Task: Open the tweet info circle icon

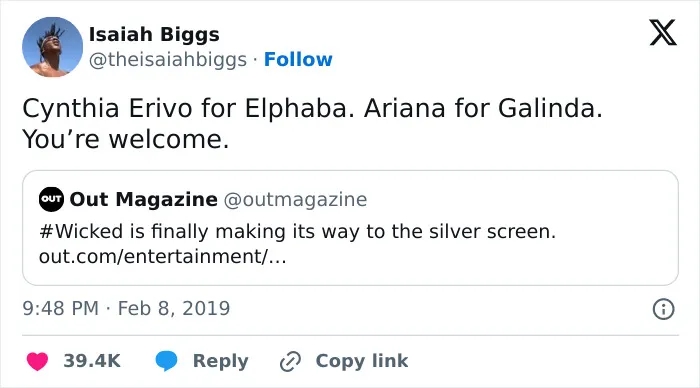Action: 663,309
